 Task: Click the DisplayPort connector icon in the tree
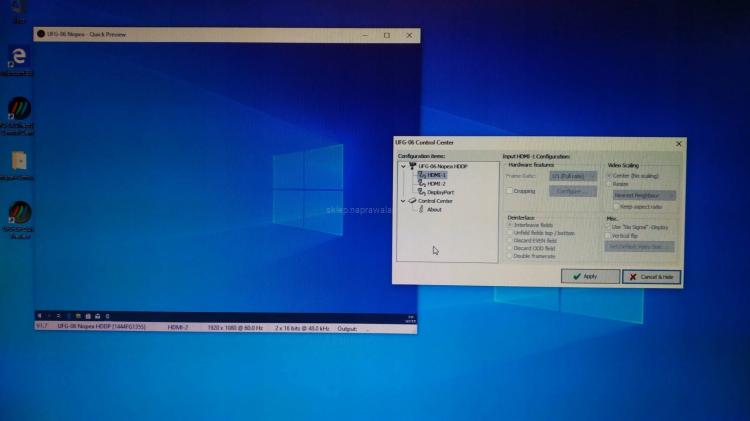[421, 192]
